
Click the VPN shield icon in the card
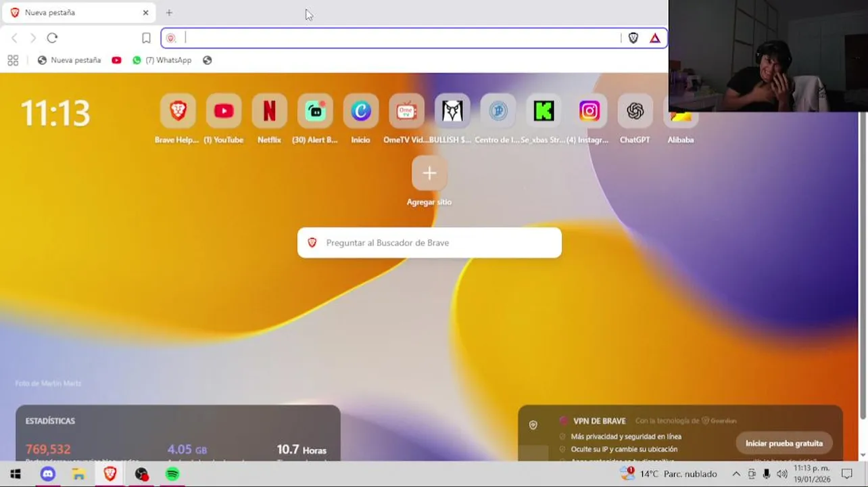(533, 425)
